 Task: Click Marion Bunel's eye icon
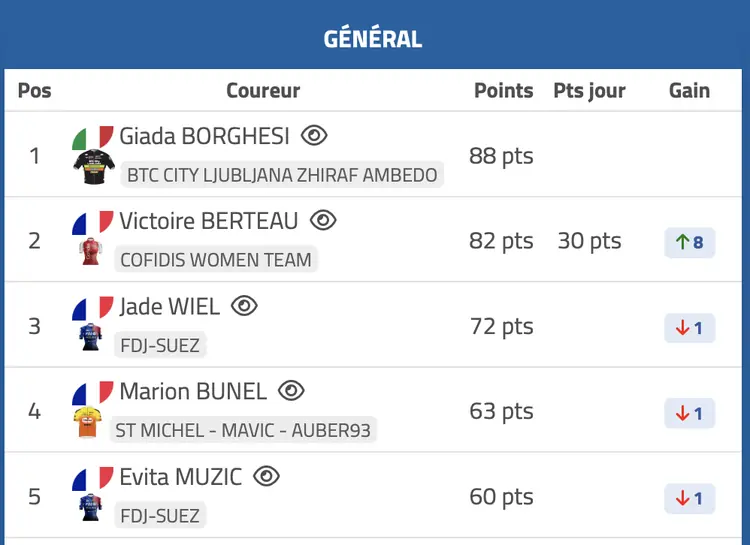[x=291, y=391]
